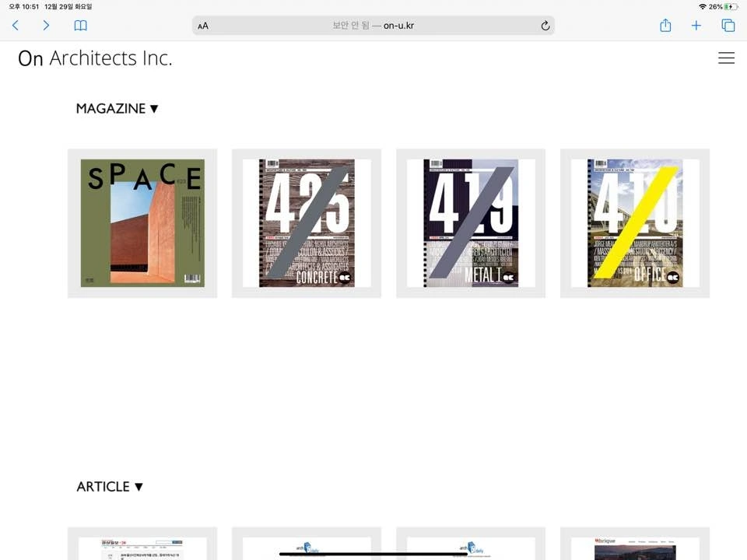Open the first article thumbnail
This screenshot has height=560, width=747.
pos(142,544)
